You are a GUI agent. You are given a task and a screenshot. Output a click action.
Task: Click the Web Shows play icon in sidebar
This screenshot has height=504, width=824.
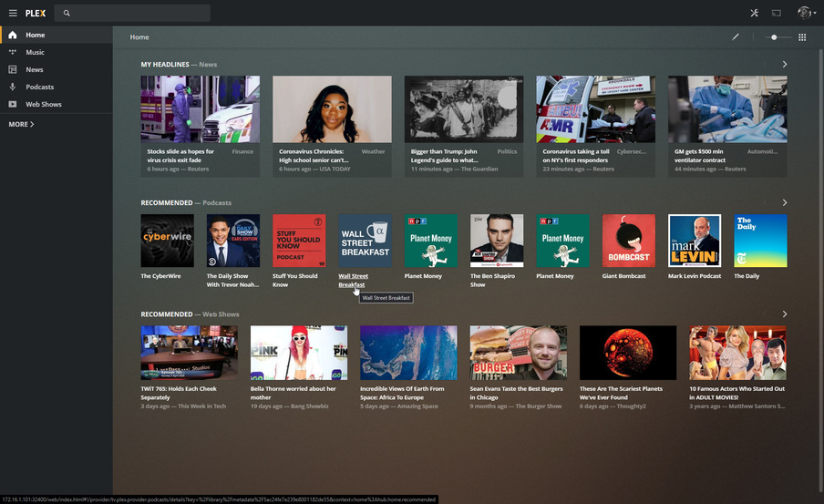tap(13, 104)
